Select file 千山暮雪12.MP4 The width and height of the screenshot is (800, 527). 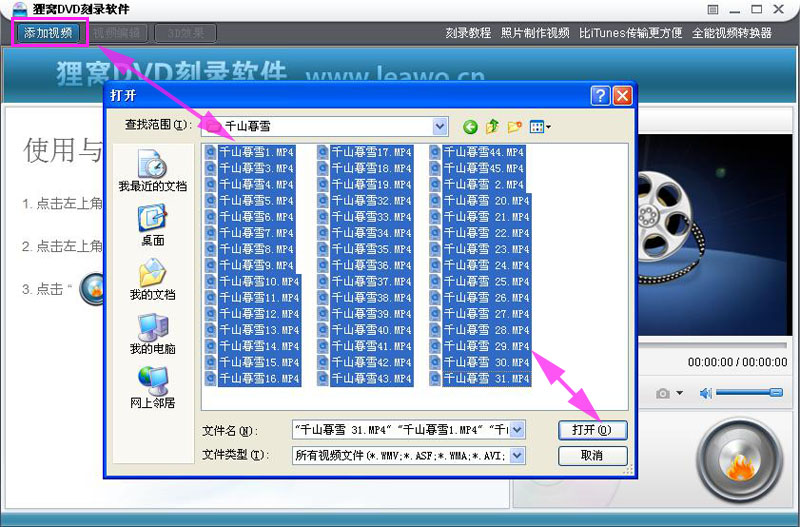pyautogui.click(x=259, y=314)
